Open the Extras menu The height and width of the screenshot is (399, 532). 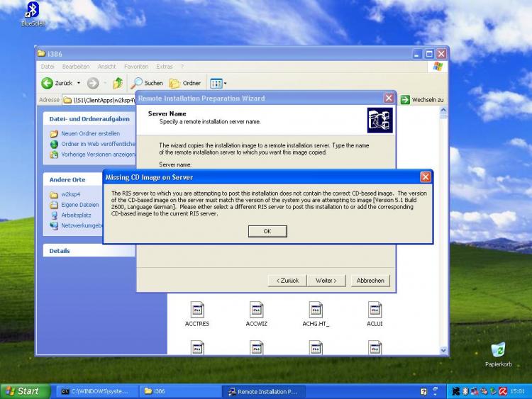165,67
